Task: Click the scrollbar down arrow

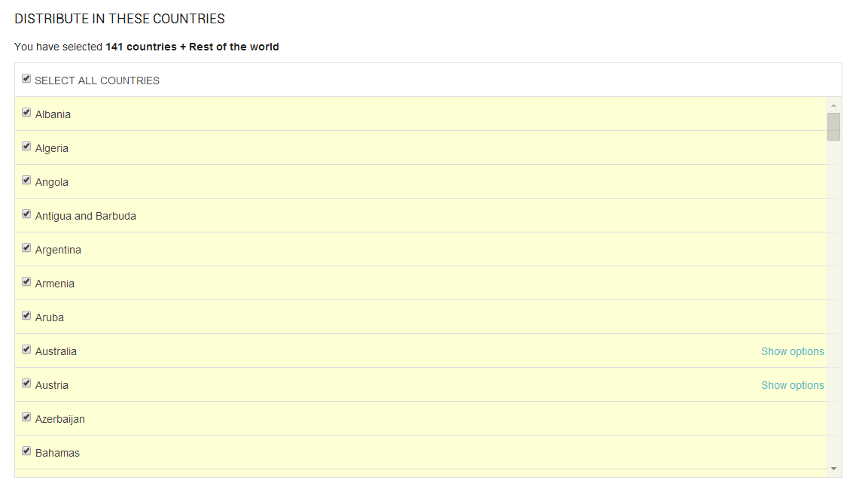Action: pos(833,469)
